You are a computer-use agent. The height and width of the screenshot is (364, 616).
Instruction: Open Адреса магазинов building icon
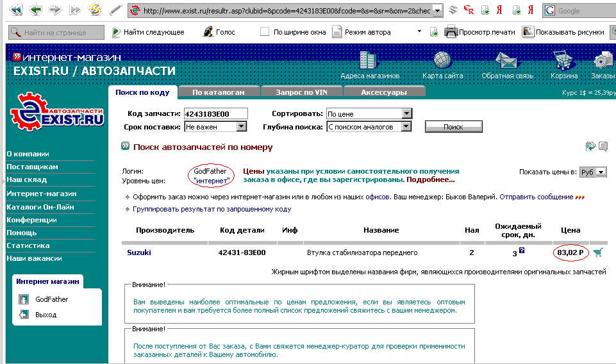click(368, 61)
